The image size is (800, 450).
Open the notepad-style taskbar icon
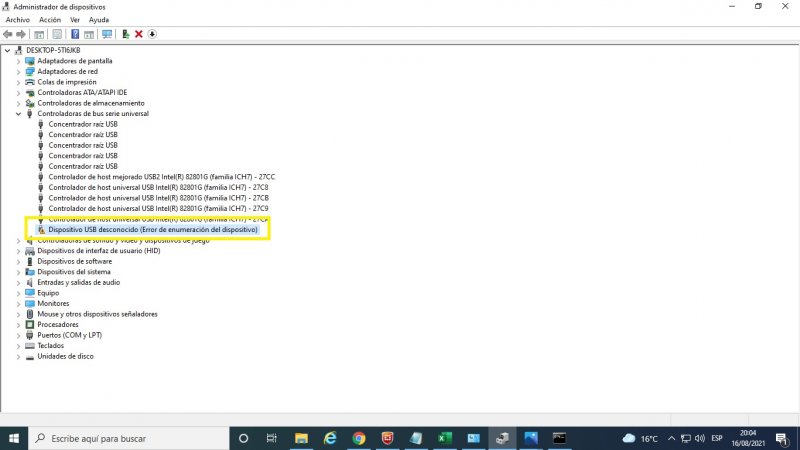pyautogui.click(x=416, y=438)
